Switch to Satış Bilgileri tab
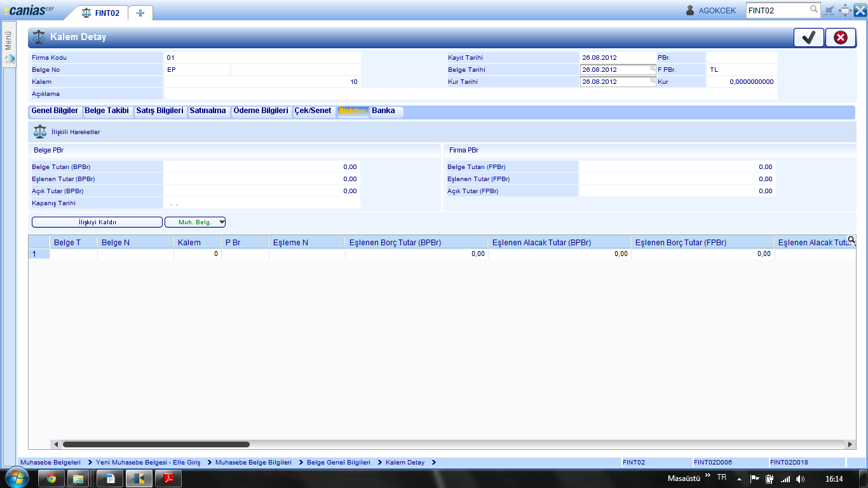 pos(159,111)
